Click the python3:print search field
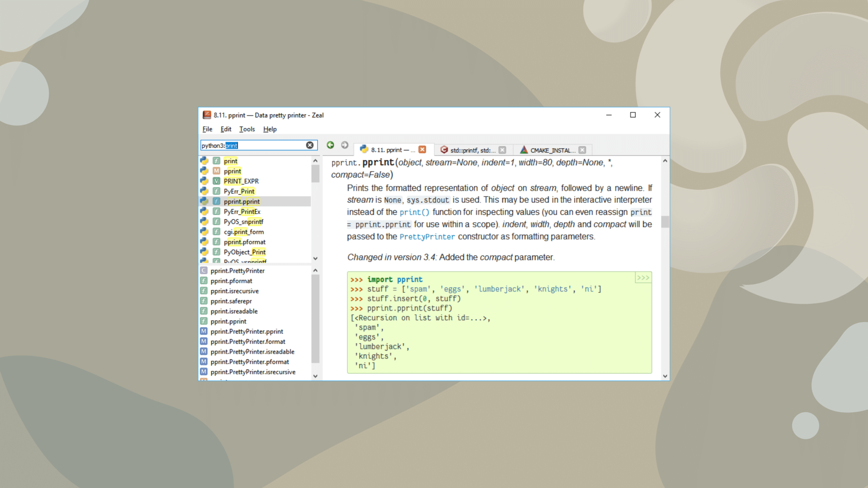Image resolution: width=868 pixels, height=488 pixels. point(259,145)
